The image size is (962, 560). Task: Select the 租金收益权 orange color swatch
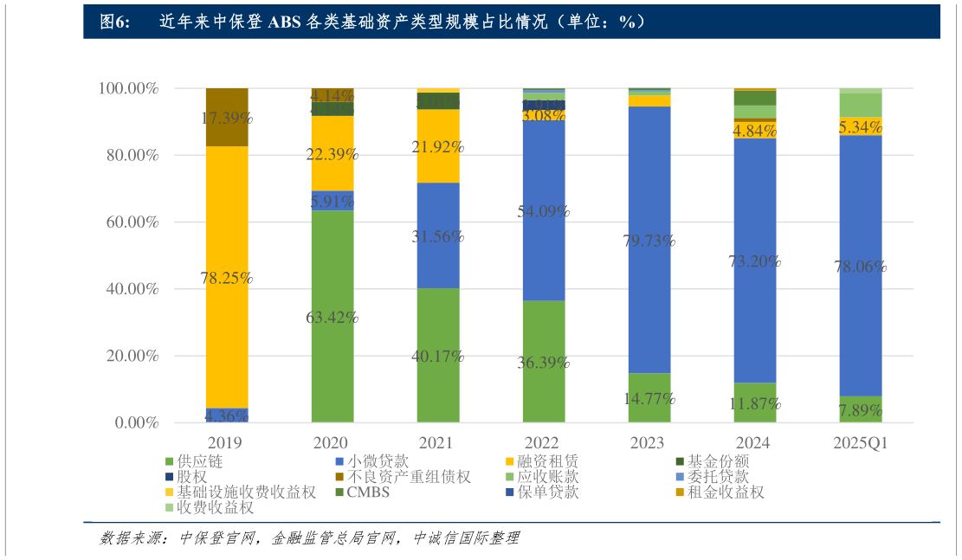(681, 492)
